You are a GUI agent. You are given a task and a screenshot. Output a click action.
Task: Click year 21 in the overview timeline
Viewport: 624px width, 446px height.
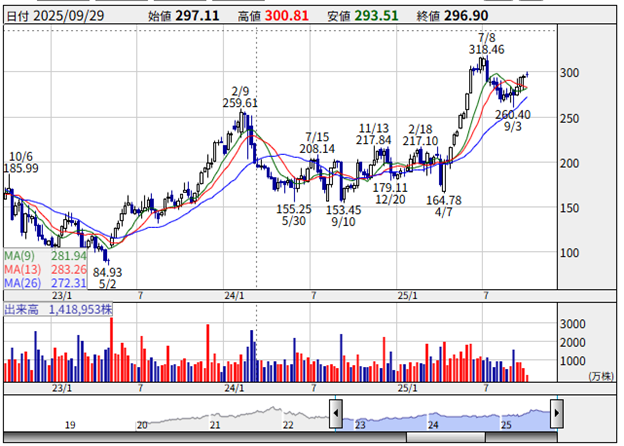(215, 425)
